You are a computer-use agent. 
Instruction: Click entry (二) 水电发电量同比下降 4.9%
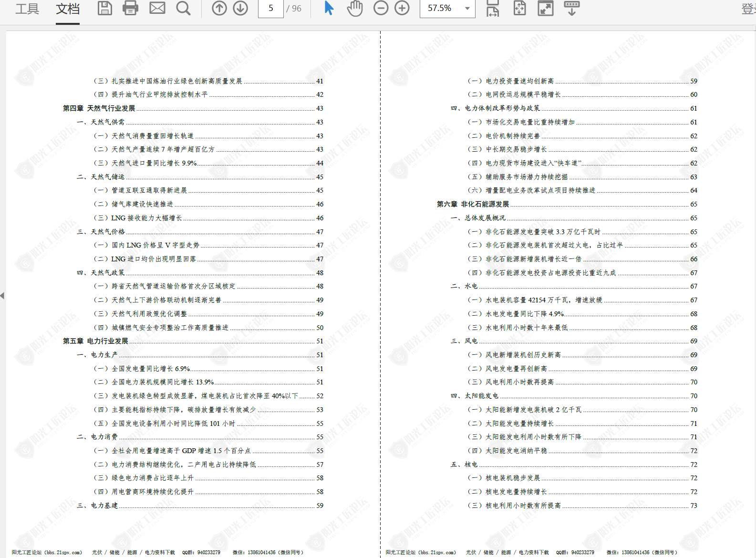tap(582, 314)
